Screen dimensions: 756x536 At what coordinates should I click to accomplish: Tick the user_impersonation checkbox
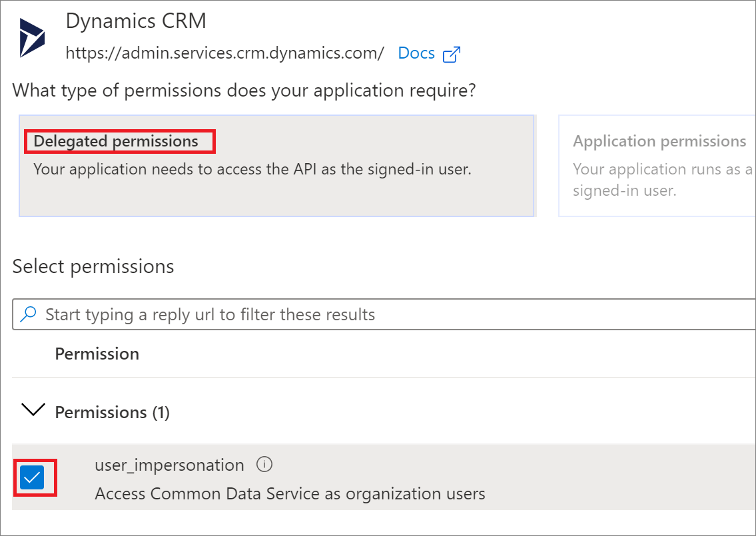pyautogui.click(x=32, y=477)
